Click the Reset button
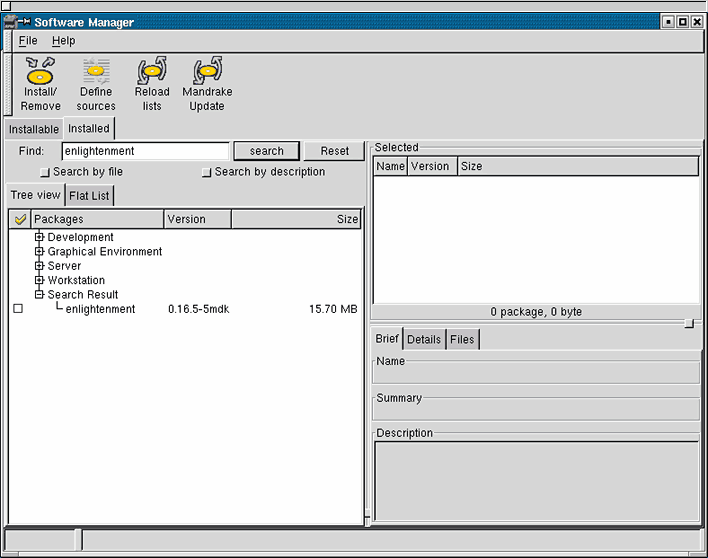 pyautogui.click(x=335, y=151)
